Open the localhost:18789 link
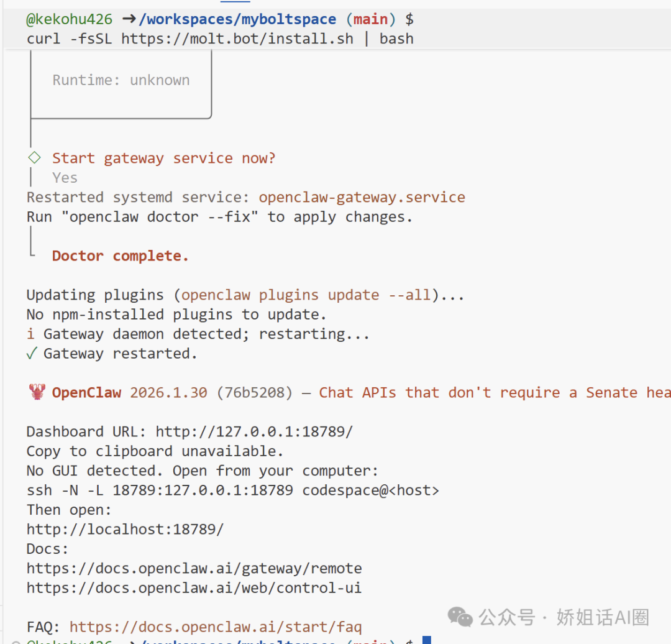Viewport: 671px width, 644px height. 125,529
